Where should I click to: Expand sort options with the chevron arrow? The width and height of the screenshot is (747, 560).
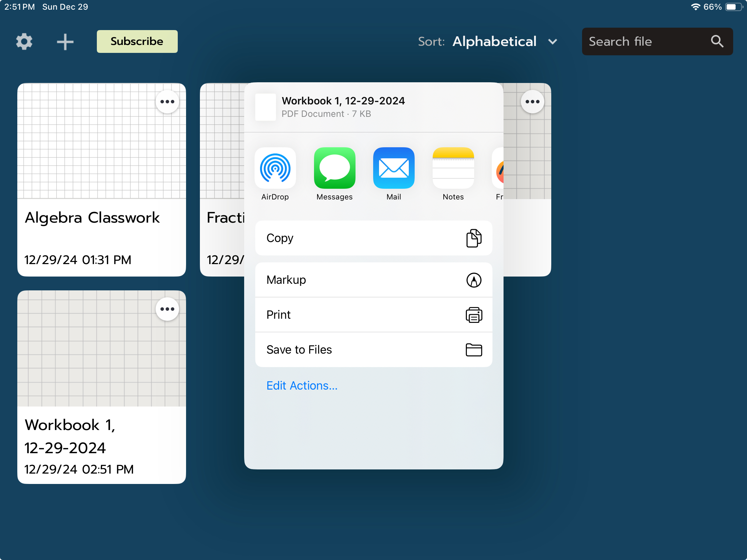coord(553,42)
